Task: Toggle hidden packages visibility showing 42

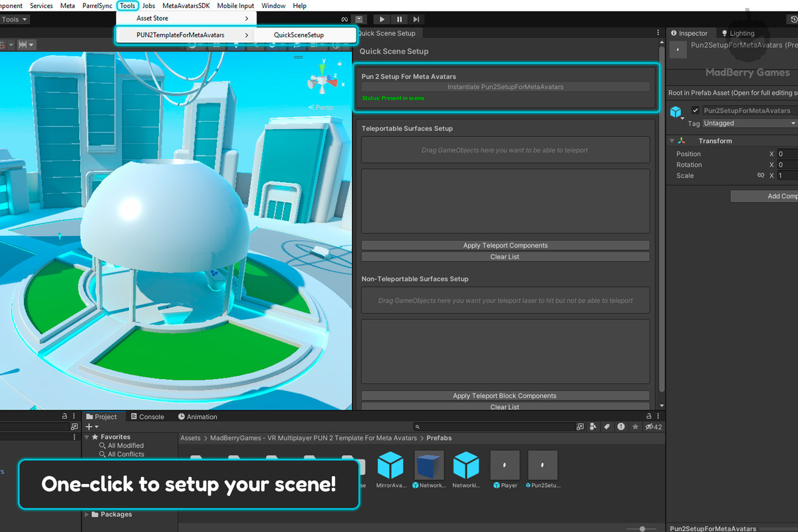Action: pyautogui.click(x=653, y=427)
